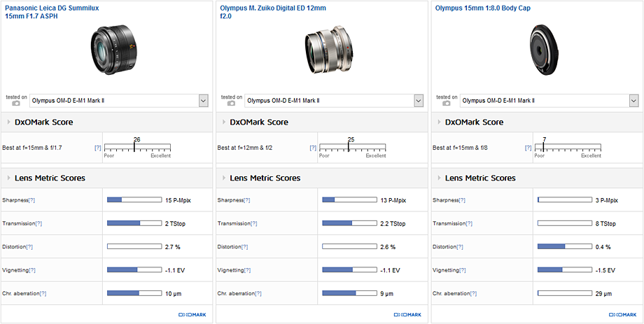This screenshot has height=324, width=644.
Task: Click Chr. aberration [?] help in Olympus 12mm panel
Action: [258, 294]
